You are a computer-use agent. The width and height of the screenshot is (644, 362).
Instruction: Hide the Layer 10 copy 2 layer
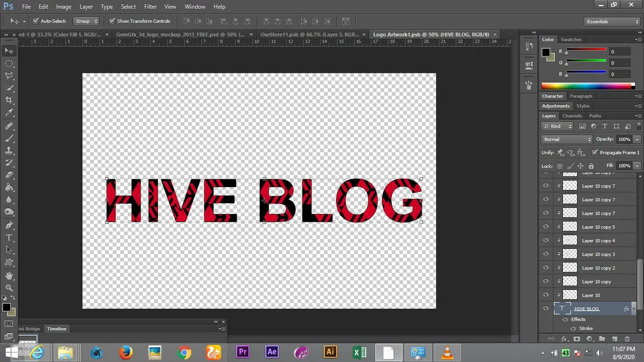546,267
